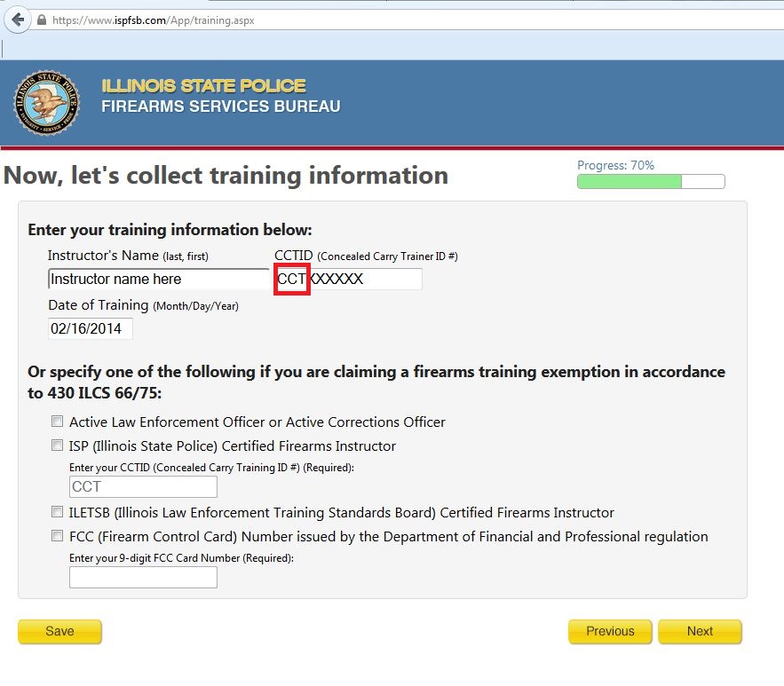Click the Previous button
The height and width of the screenshot is (686, 784).
coord(610,631)
